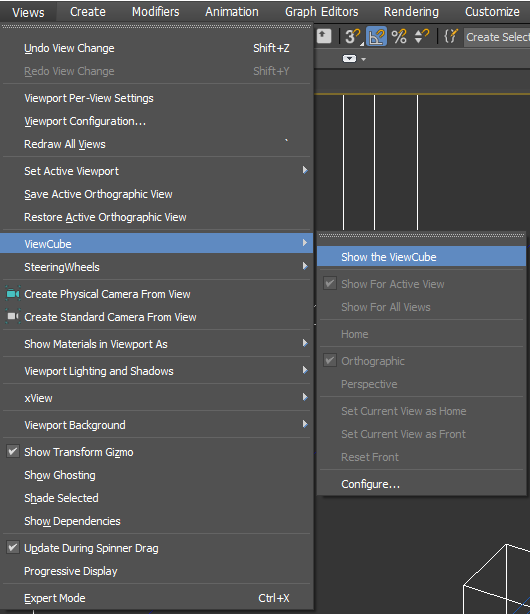Open Viewport Per-View Settings
530x614 pixels.
157,98
